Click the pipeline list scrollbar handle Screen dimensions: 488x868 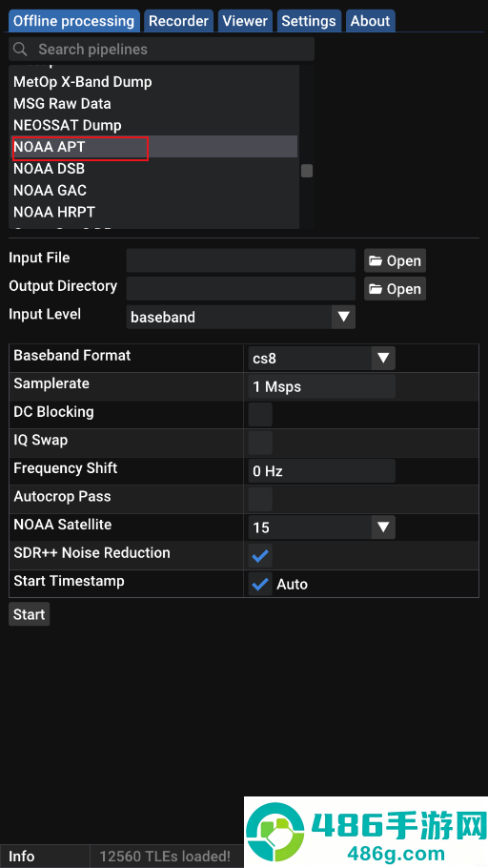point(307,171)
